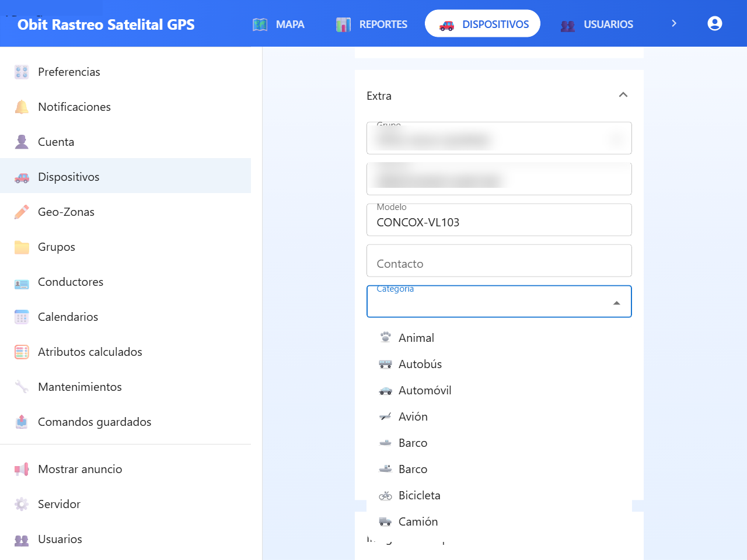Image resolution: width=747 pixels, height=560 pixels.
Task: Click the Usuarios people icon in the sidebar
Action: point(22,540)
